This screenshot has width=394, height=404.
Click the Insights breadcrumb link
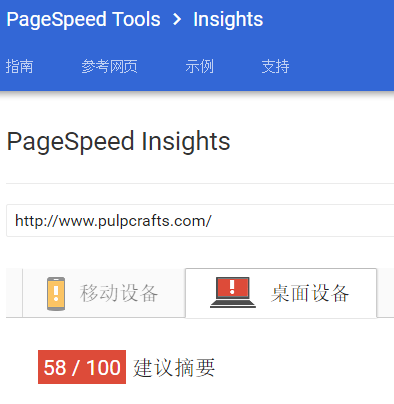[x=228, y=19]
